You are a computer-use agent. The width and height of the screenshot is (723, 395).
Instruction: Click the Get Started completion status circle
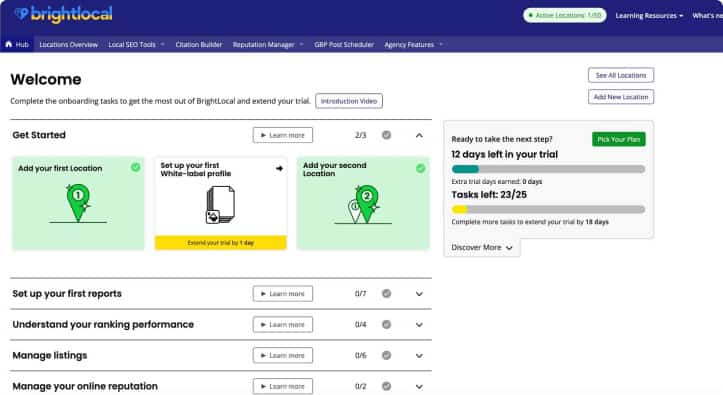pos(386,135)
